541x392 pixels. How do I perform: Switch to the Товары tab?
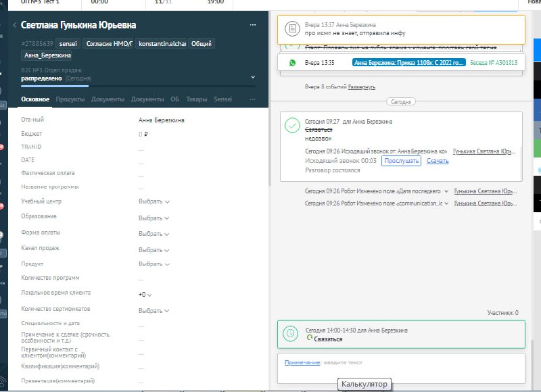(x=197, y=99)
